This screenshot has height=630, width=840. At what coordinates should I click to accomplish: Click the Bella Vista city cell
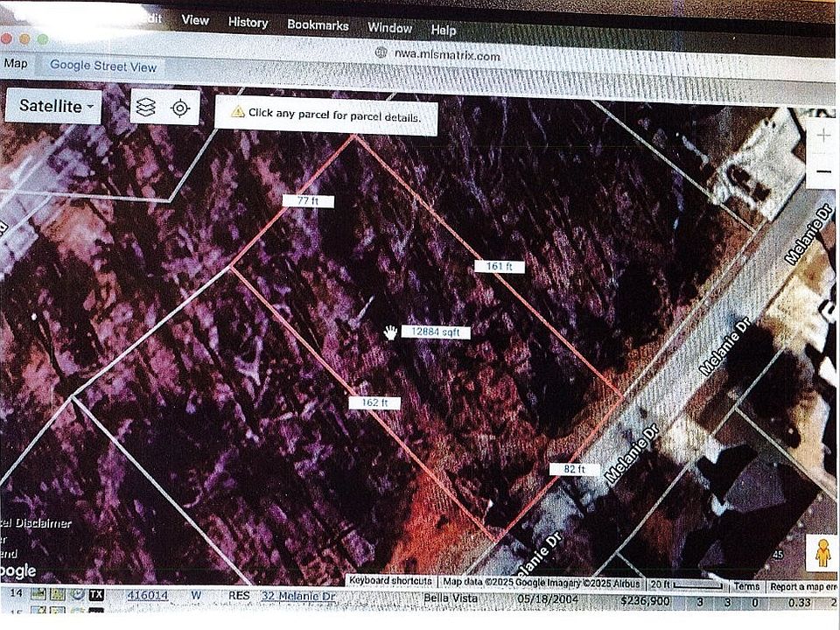tap(451, 598)
